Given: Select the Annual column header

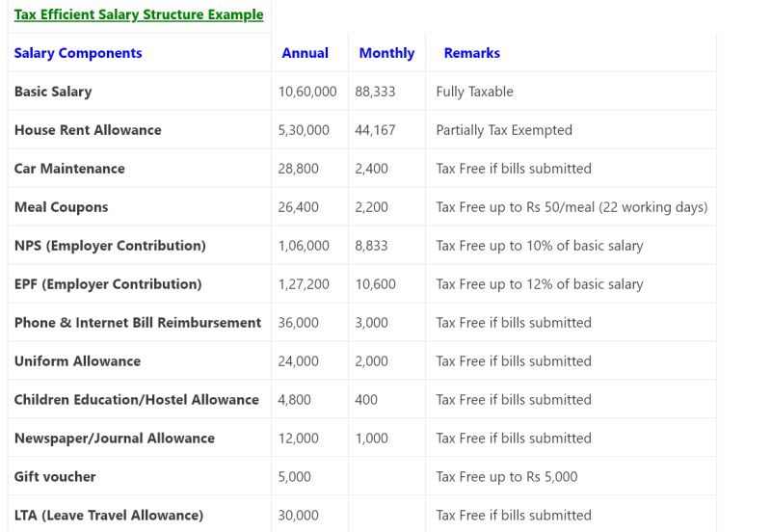Looking at the screenshot, I should [305, 53].
